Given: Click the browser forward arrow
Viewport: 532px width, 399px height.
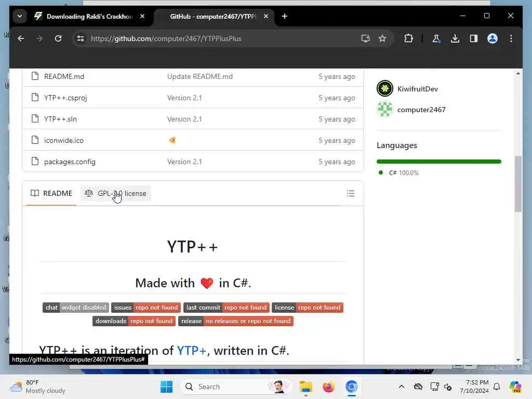Looking at the screenshot, I should [39, 38].
